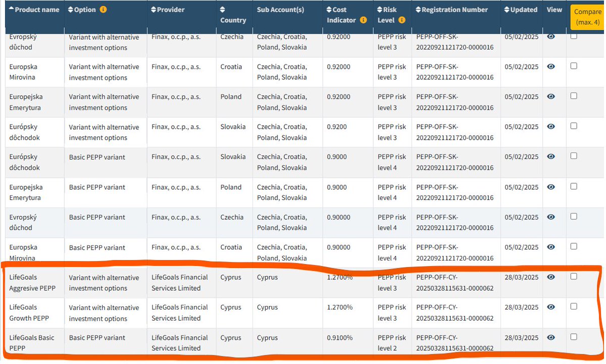Check the box for Europejska Emerytura Basic PEPP variant

point(574,186)
